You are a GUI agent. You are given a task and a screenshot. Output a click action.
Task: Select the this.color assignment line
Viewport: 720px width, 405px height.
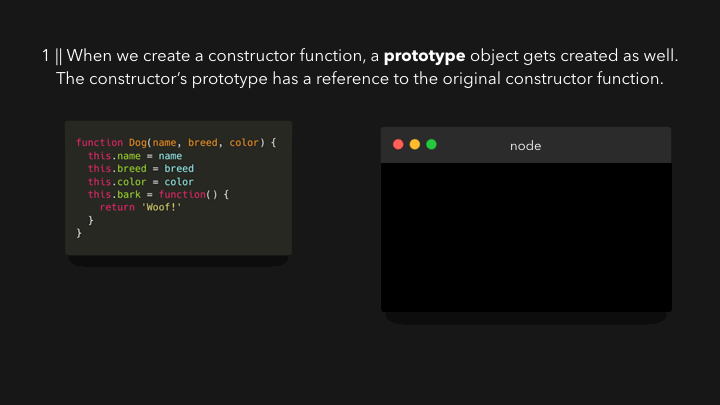point(141,182)
